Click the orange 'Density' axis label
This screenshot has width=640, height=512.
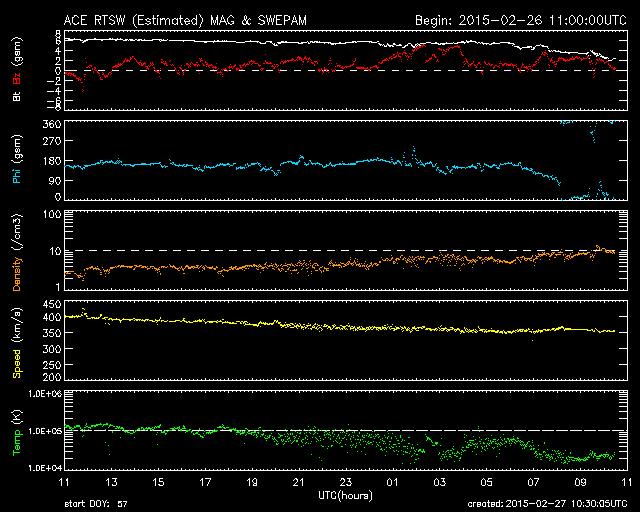[17, 273]
